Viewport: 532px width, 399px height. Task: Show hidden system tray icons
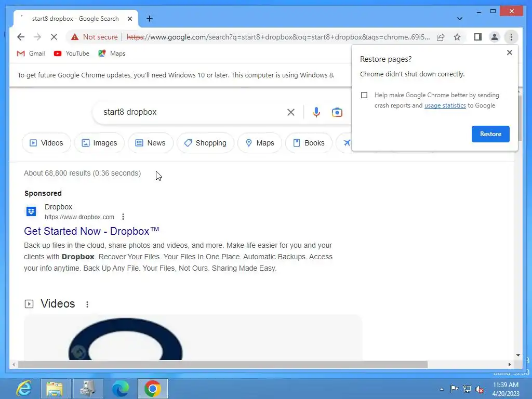[442, 389]
